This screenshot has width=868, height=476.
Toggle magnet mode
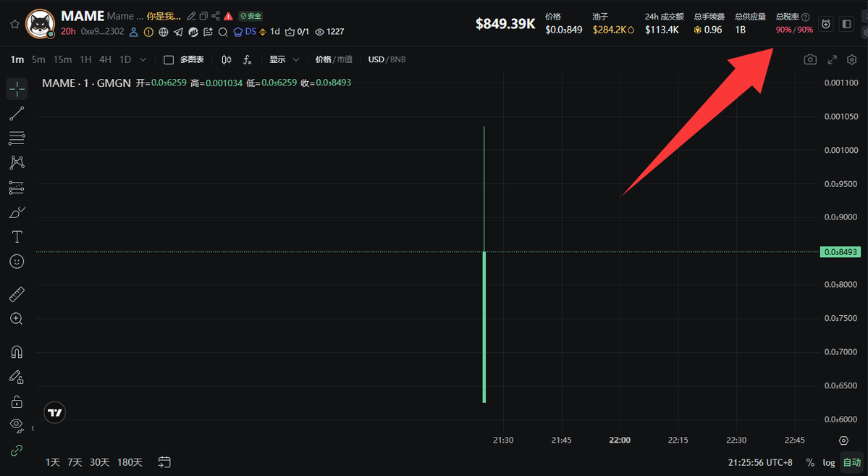[x=17, y=352]
